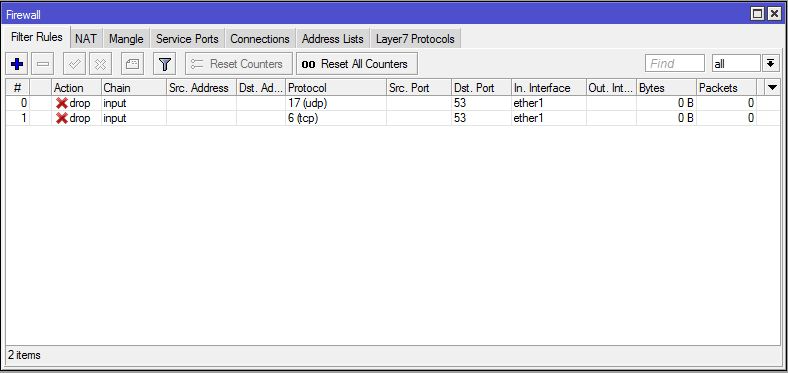This screenshot has width=788, height=373.
Task: Sort by Out. Int... column header
Action: [611, 87]
